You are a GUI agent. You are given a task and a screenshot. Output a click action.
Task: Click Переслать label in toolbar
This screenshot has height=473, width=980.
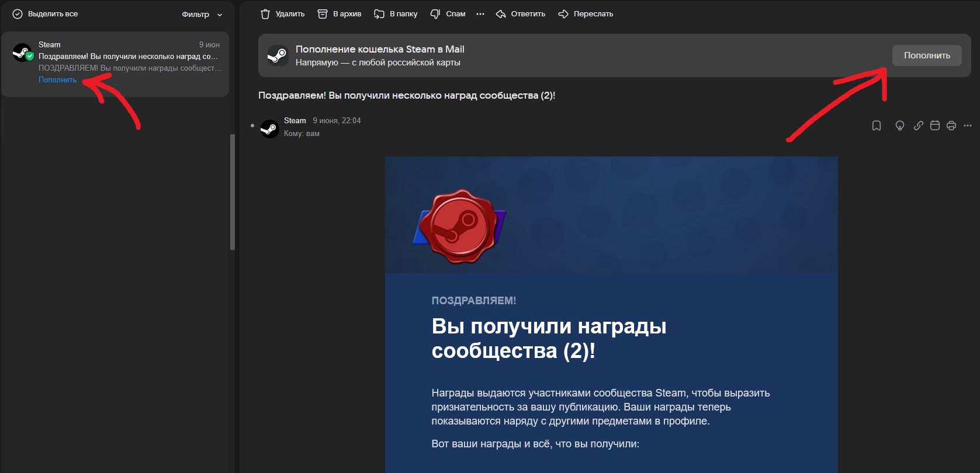click(593, 14)
